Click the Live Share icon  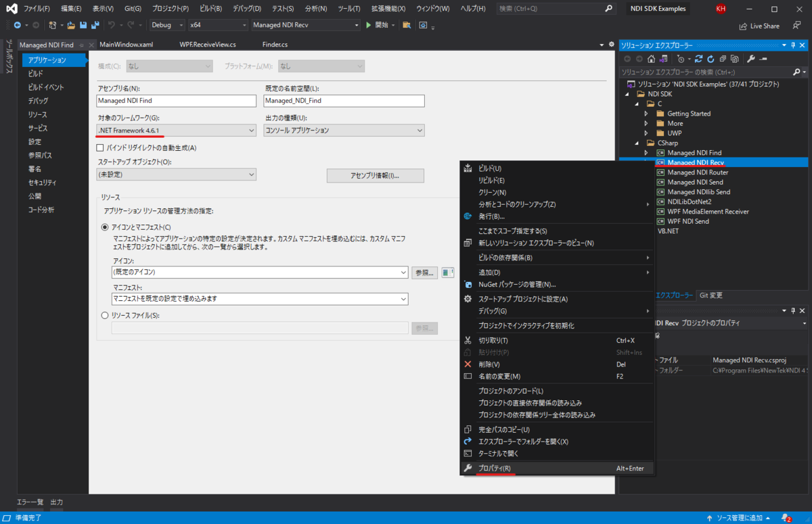click(744, 26)
